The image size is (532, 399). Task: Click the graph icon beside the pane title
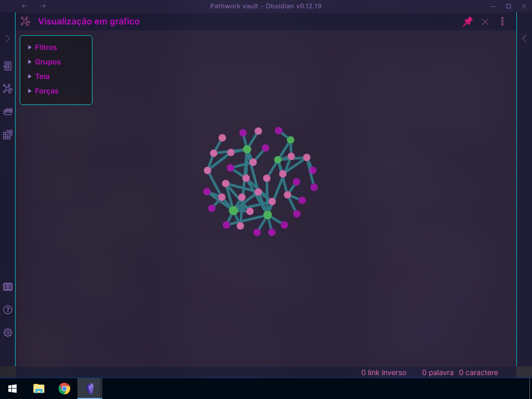coord(25,21)
